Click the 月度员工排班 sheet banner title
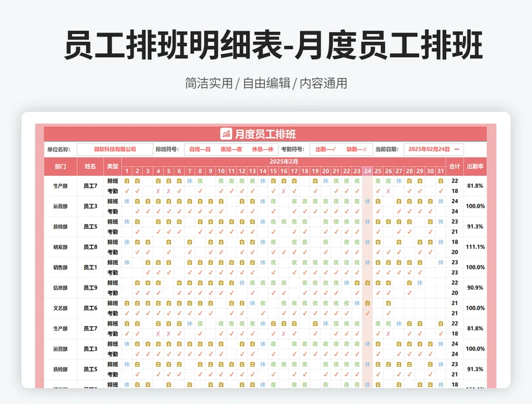 pyautogui.click(x=265, y=134)
